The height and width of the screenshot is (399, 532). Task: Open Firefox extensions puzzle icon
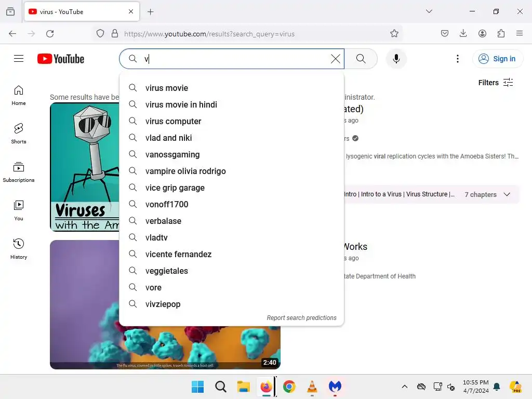pos(501,33)
